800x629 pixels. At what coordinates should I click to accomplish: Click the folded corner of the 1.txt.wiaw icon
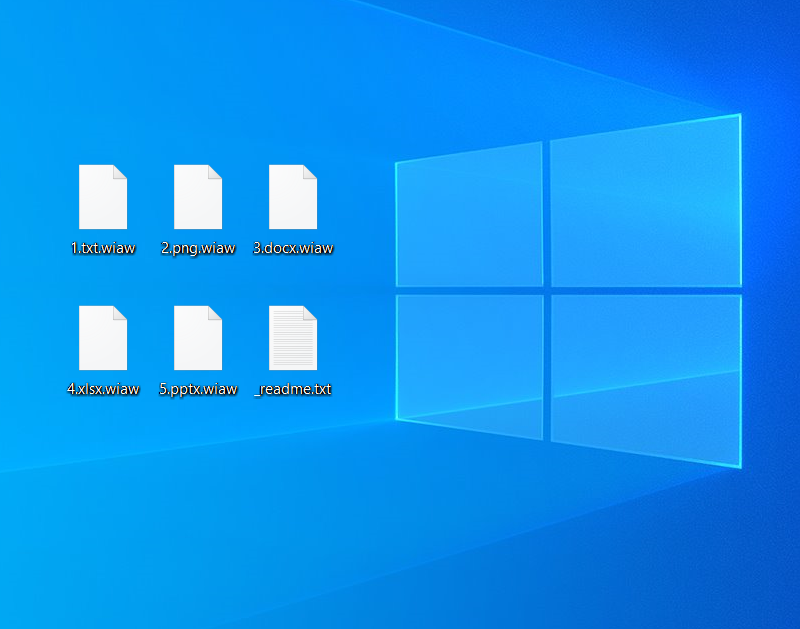[x=120, y=171]
